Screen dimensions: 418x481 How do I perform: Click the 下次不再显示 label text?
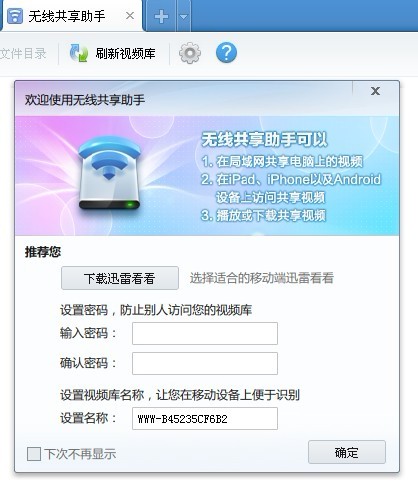click(x=80, y=454)
